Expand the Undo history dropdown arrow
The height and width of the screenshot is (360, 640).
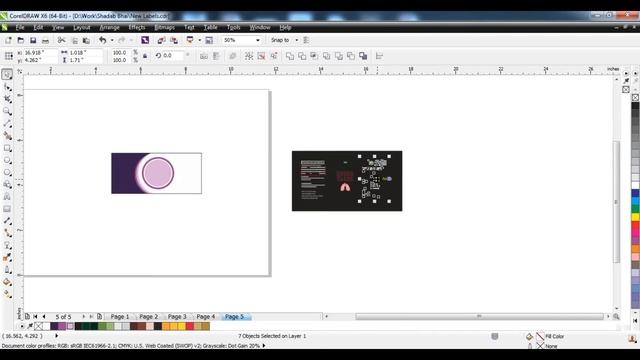[112, 40]
